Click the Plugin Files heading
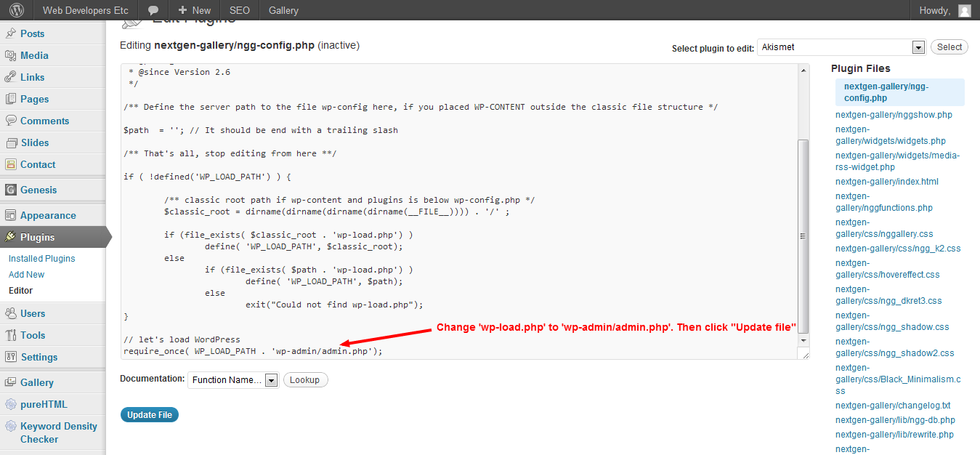980x455 pixels. point(861,68)
